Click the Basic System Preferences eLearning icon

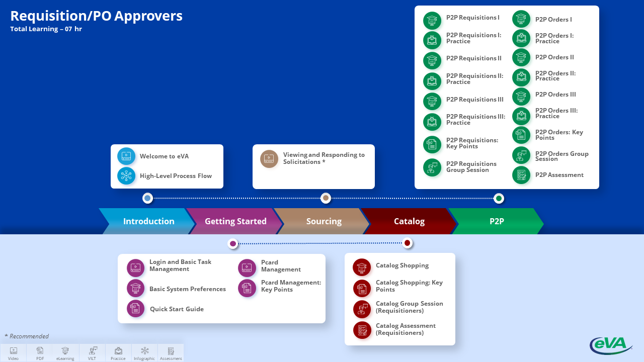coord(136,289)
